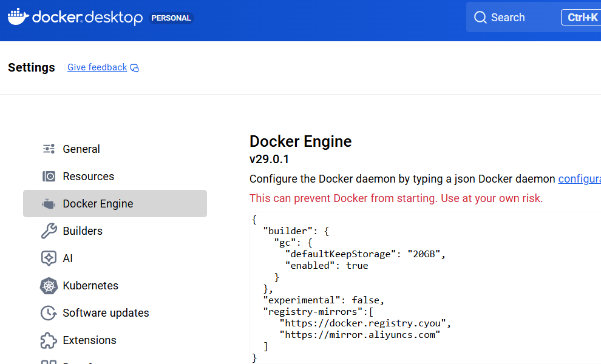Click the Builders wrench icon
Screen dimensions: 601x364
point(49,231)
